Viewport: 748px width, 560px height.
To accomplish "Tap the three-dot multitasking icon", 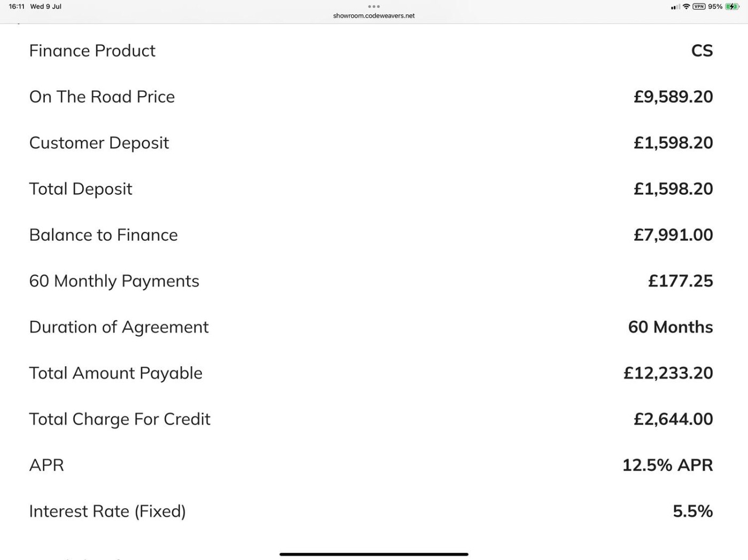I will point(374,6).
